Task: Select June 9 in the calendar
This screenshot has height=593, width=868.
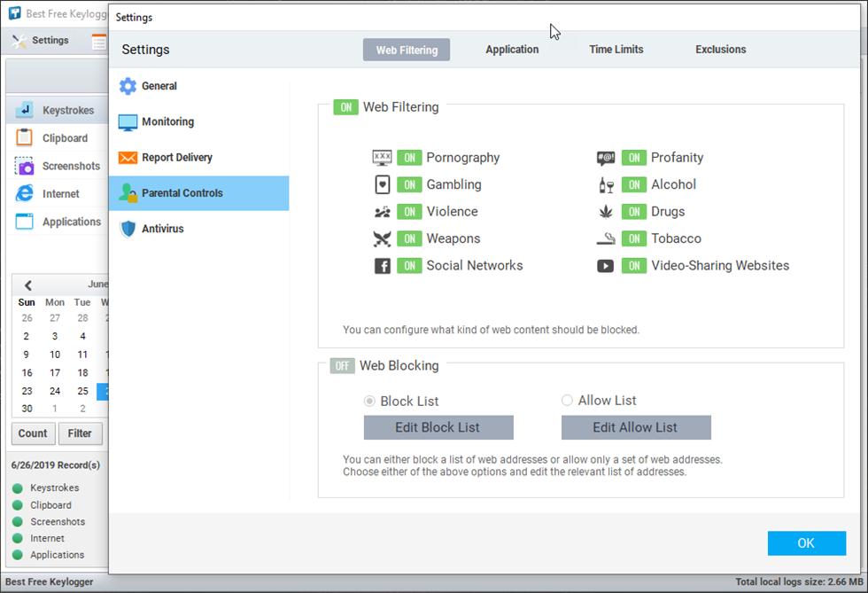Action: tap(26, 355)
